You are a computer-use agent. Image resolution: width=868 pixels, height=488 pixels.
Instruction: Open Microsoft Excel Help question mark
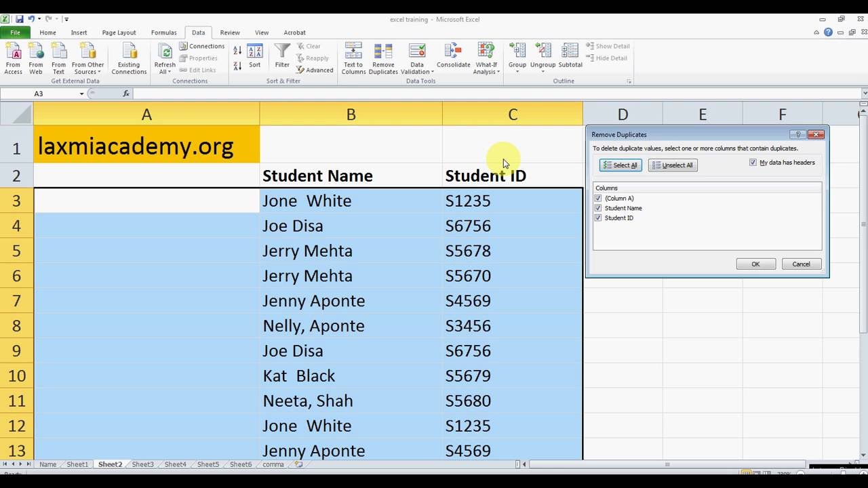(828, 33)
